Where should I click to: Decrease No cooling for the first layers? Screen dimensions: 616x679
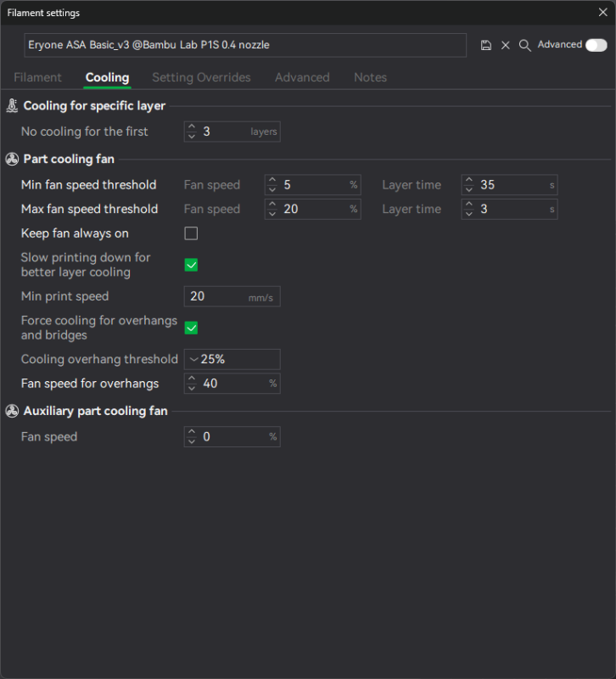[192, 136]
